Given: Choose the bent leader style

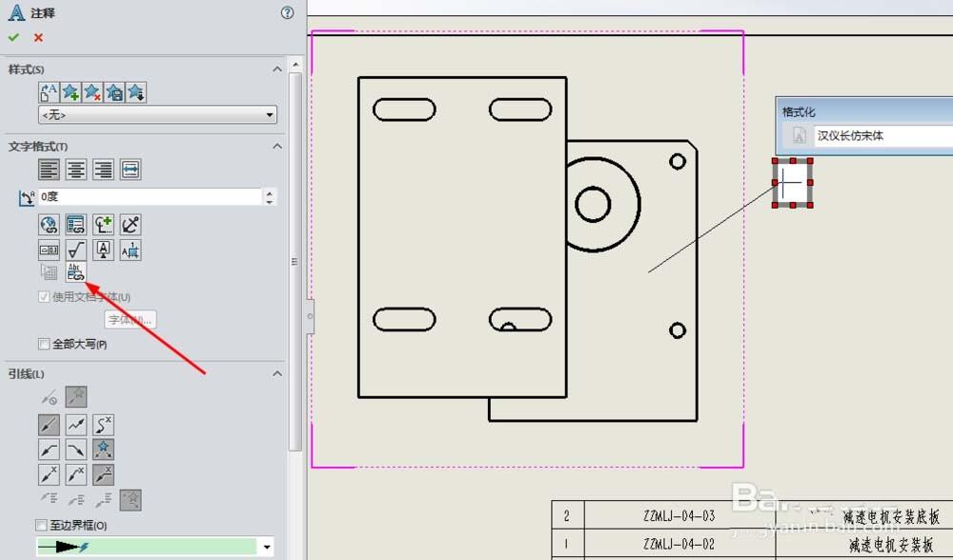Looking at the screenshot, I should point(75,424).
